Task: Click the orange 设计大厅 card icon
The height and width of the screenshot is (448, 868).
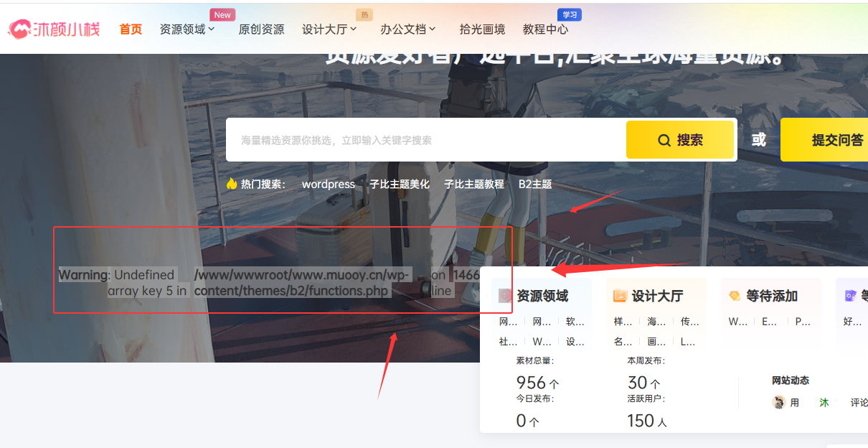Action: (x=620, y=296)
